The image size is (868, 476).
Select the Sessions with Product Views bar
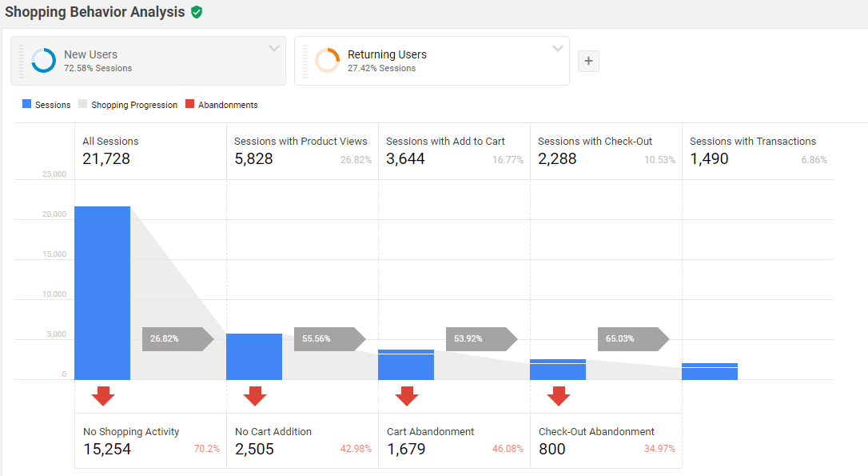(254, 357)
